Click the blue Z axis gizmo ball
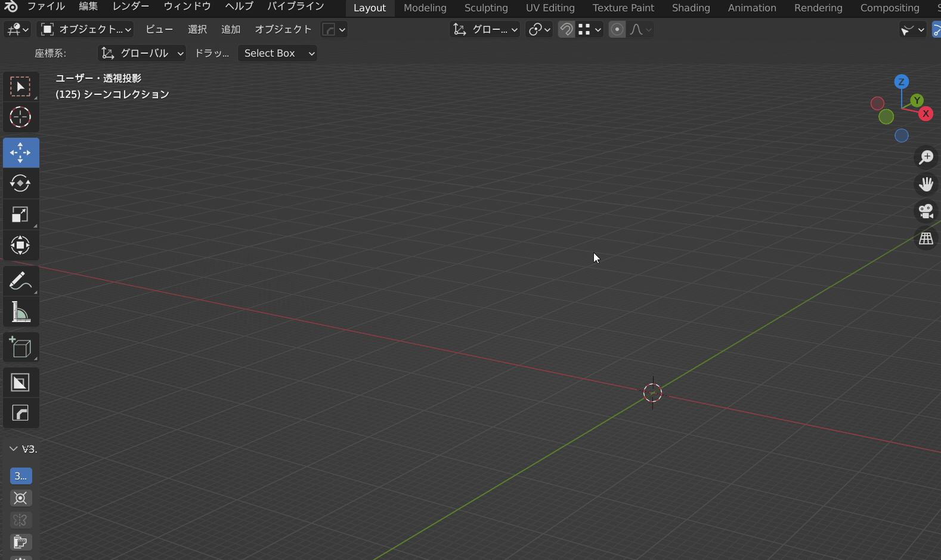This screenshot has height=560, width=941. [x=902, y=82]
